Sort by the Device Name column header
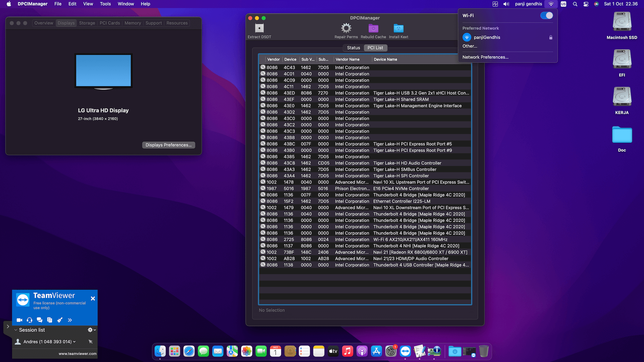Image resolution: width=644 pixels, height=362 pixels. click(x=421, y=59)
